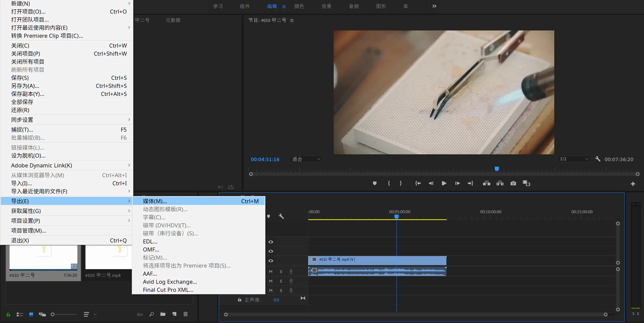Mute the second audio track

(x=271, y=281)
